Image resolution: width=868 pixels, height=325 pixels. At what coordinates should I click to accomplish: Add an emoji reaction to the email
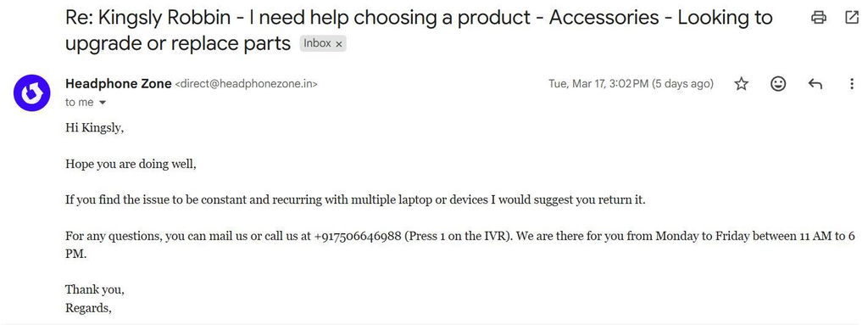coord(778,84)
